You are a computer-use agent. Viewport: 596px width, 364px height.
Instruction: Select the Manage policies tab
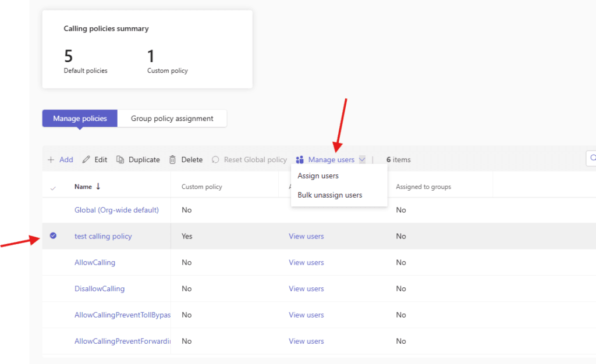coord(80,119)
